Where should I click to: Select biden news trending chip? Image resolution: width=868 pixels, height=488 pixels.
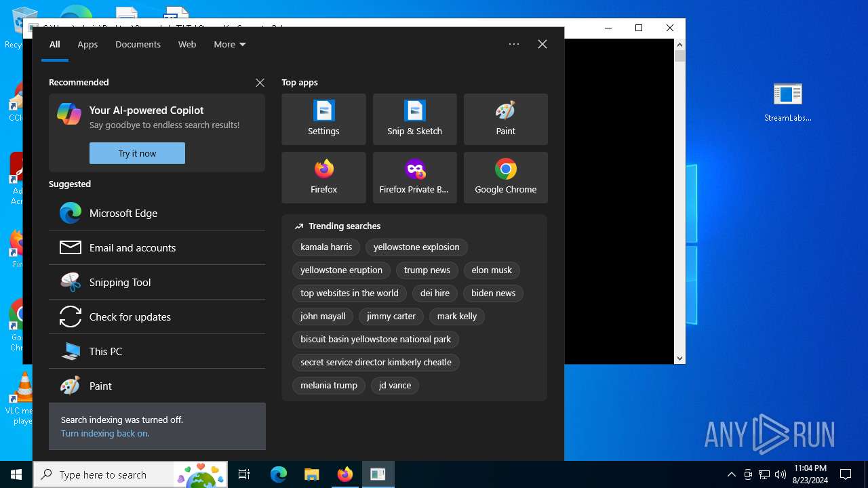(493, 293)
